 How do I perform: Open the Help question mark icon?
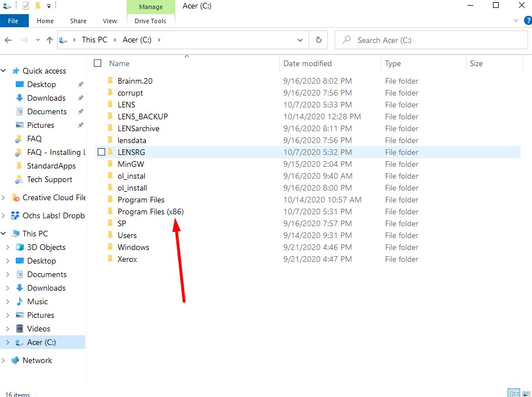click(x=528, y=20)
